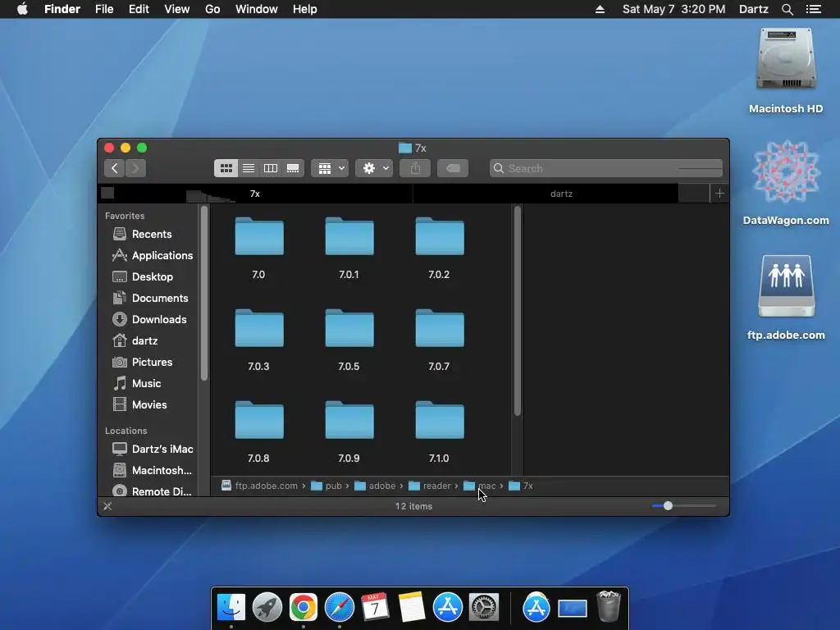840x630 pixels.
Task: Click the Finder Search field
Action: [x=606, y=168]
